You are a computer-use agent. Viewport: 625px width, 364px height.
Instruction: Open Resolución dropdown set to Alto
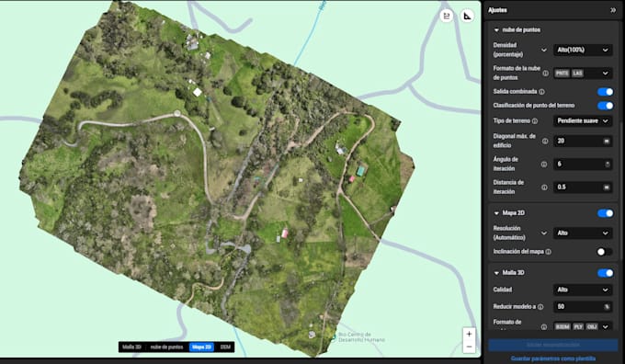point(583,233)
